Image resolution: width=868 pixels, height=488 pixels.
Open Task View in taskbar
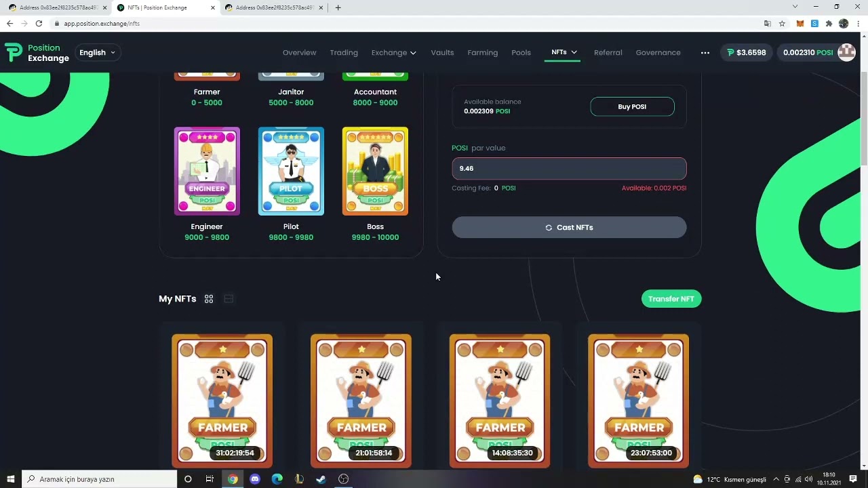[x=210, y=479]
